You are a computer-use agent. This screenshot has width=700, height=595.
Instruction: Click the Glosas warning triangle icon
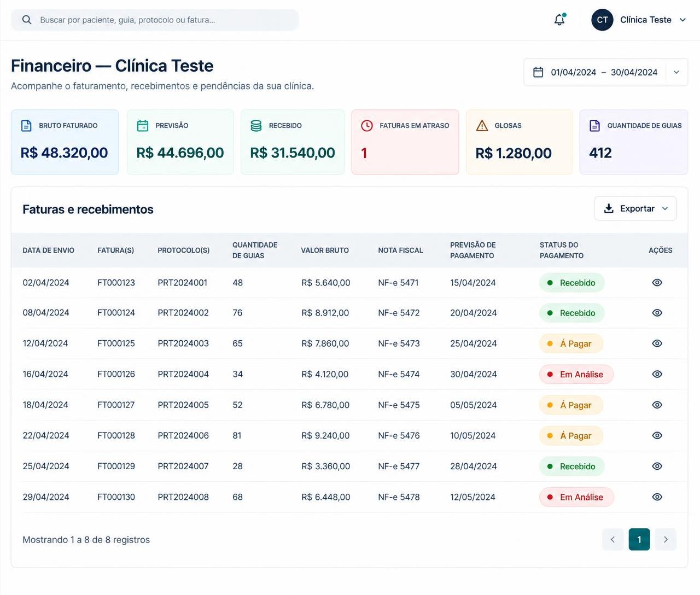tap(482, 126)
